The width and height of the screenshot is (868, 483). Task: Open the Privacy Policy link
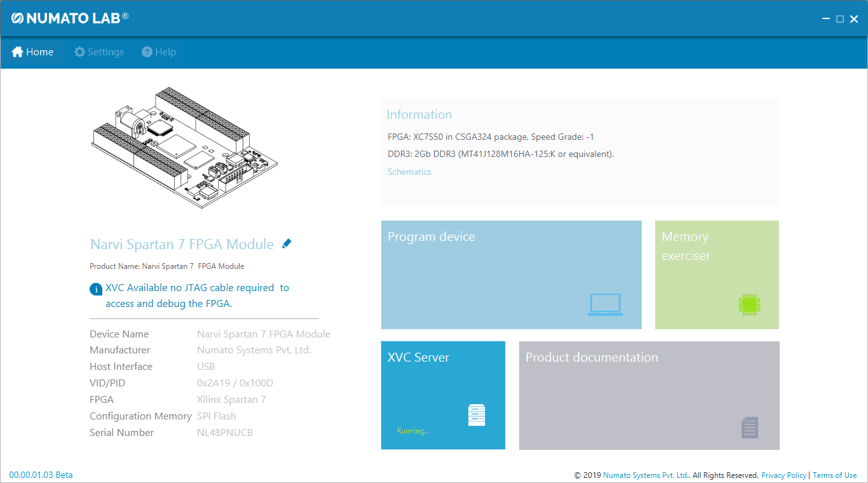[783, 475]
